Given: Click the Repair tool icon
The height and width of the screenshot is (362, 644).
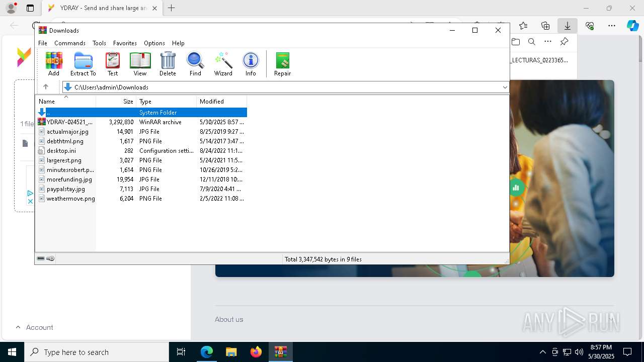Looking at the screenshot, I should tap(282, 64).
